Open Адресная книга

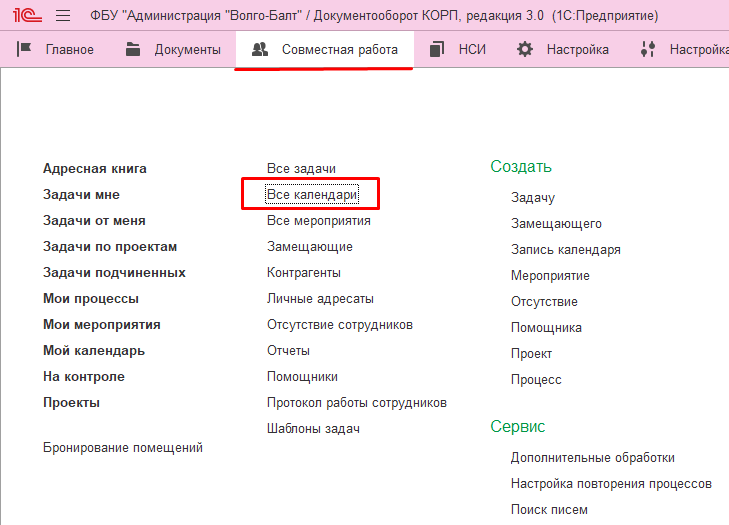(95, 169)
